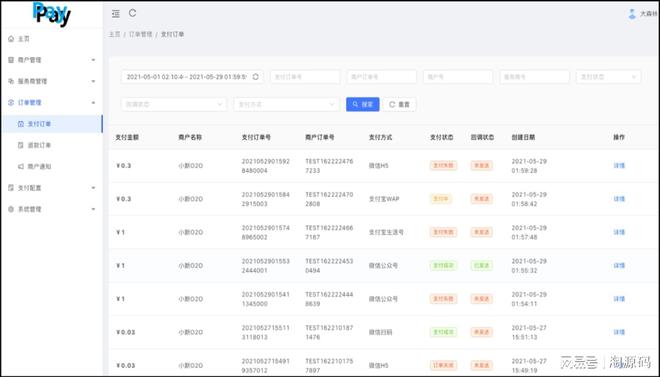Select 支付订单 in the sidebar
The width and height of the screenshot is (660, 377).
click(51, 124)
